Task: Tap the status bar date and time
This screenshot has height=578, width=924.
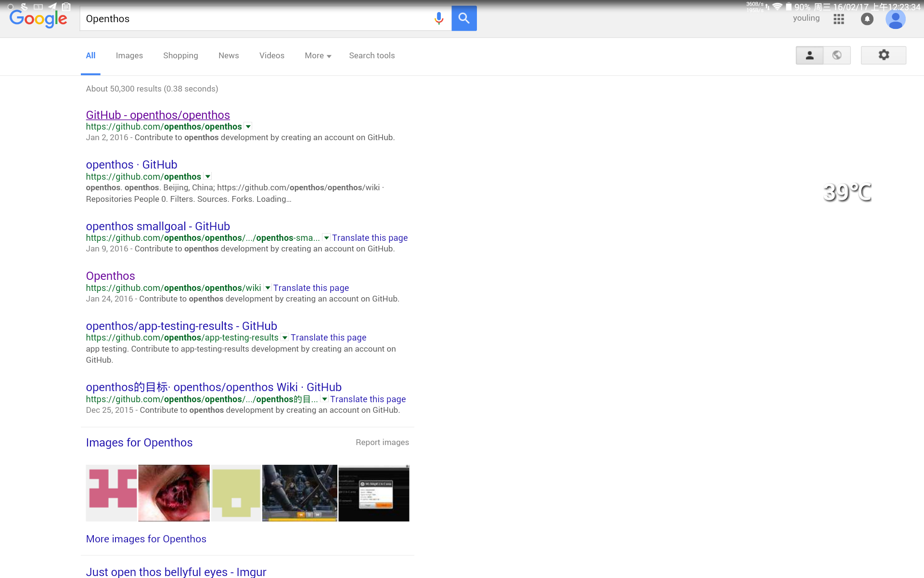Action: tap(867, 7)
